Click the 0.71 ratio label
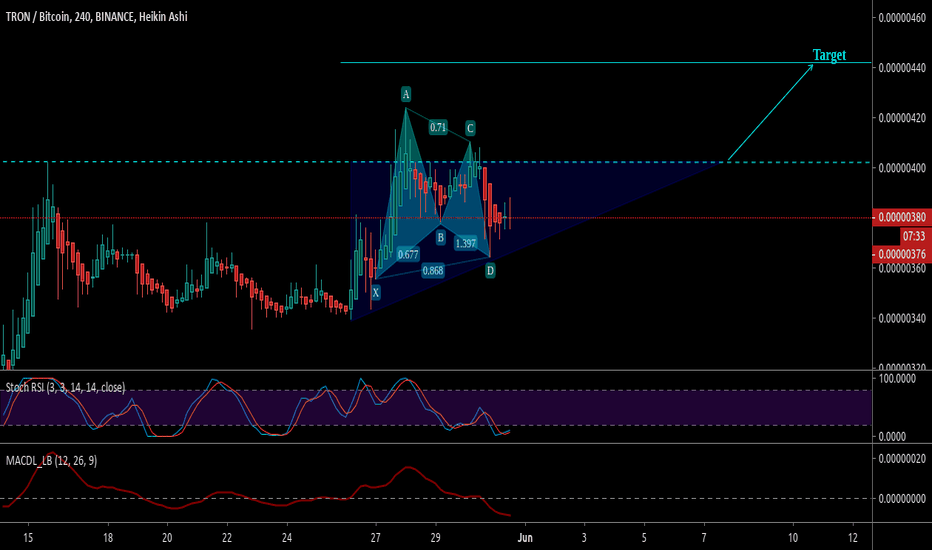This screenshot has height=550, width=932. (438, 127)
